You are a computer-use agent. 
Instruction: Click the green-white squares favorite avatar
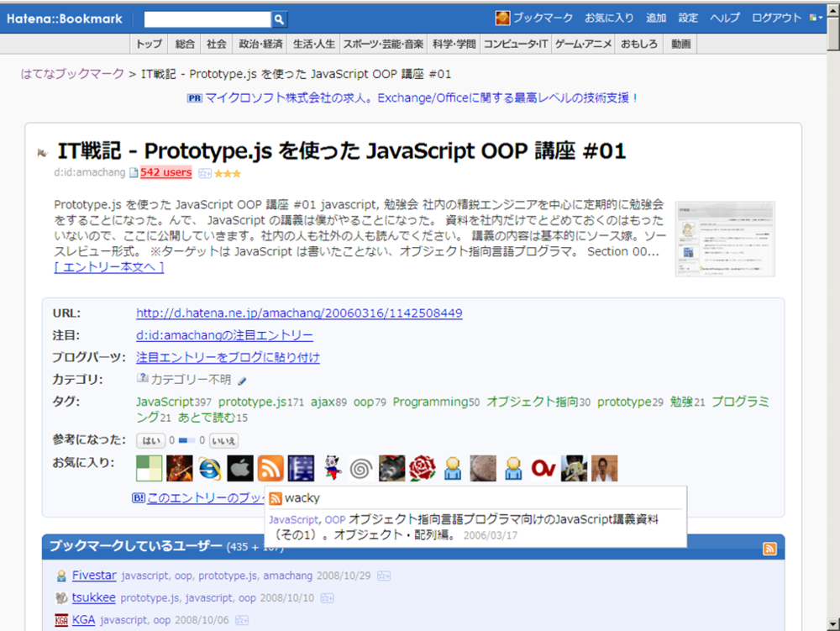coord(149,468)
